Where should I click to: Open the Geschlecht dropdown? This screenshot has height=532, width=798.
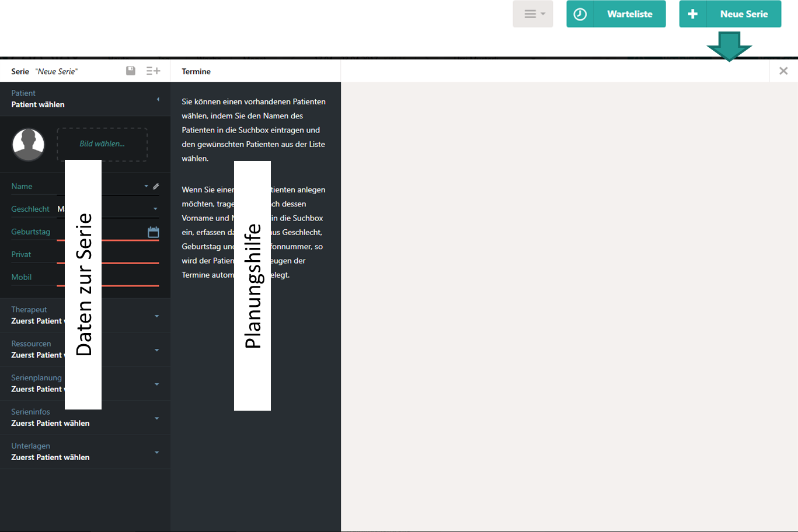point(155,209)
